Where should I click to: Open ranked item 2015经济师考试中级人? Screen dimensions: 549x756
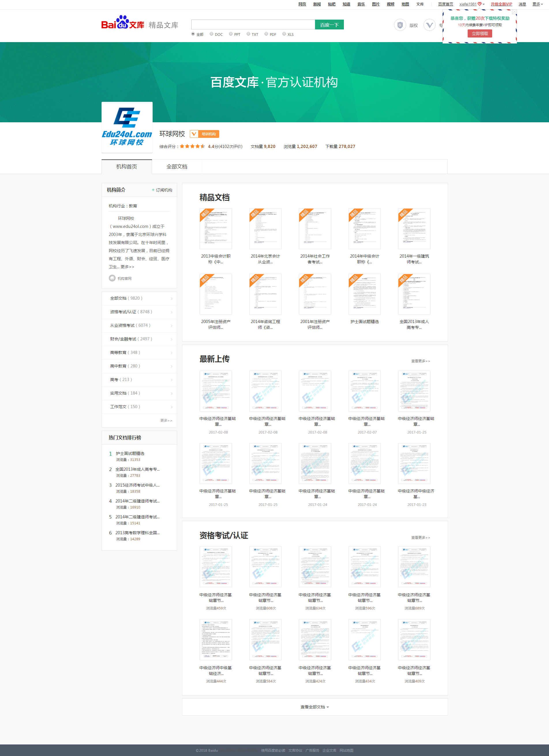(137, 485)
